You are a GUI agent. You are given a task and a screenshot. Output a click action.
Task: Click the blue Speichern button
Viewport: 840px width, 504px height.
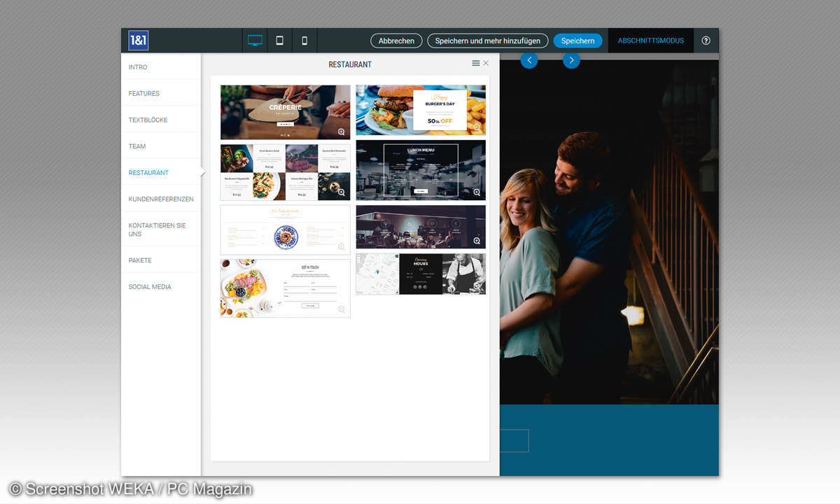click(x=578, y=41)
